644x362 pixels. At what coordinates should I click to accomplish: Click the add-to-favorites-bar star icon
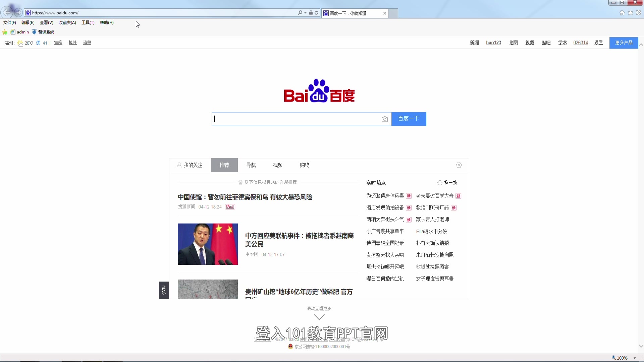pos(5,32)
